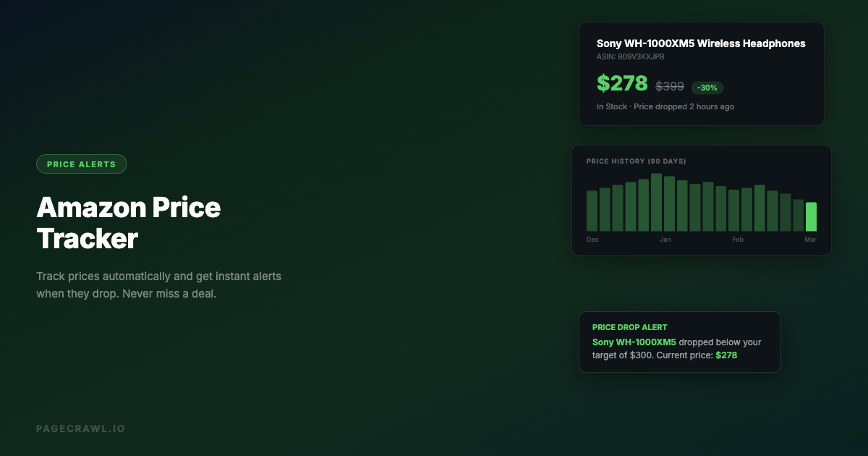Viewport: 868px width, 456px height.
Task: Select the Dec label on the chart
Action: [x=592, y=239]
